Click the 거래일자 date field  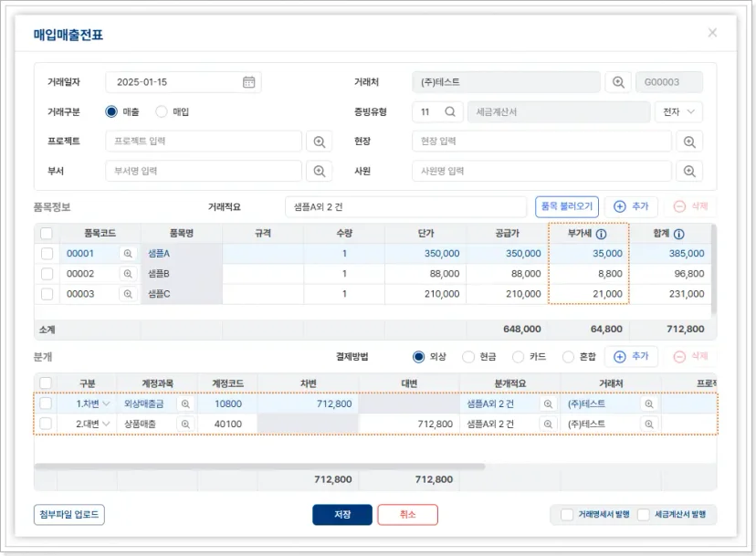(x=184, y=82)
